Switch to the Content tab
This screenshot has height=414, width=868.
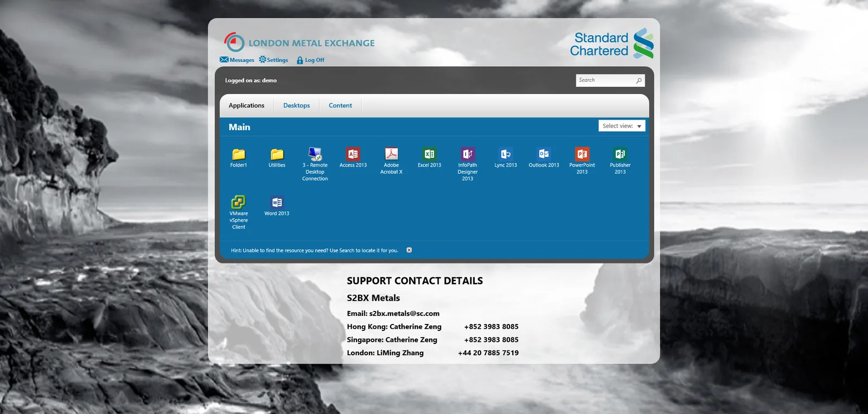click(x=340, y=105)
